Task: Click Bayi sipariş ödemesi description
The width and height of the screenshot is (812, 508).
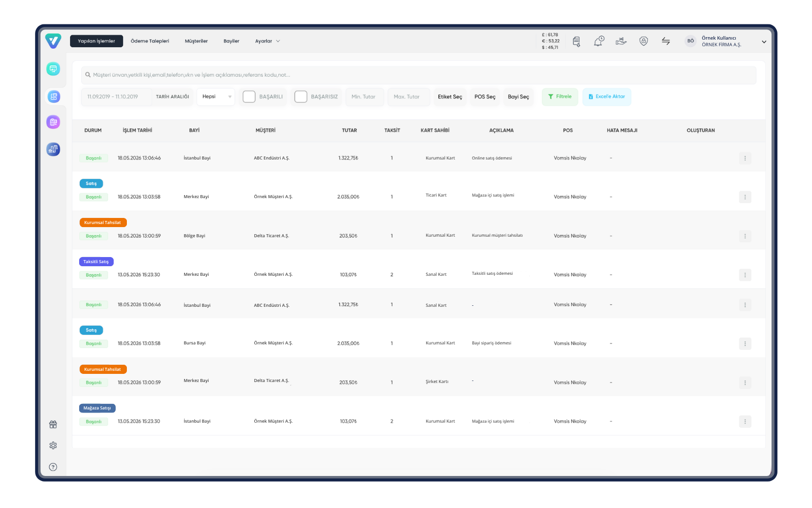Action: [492, 343]
